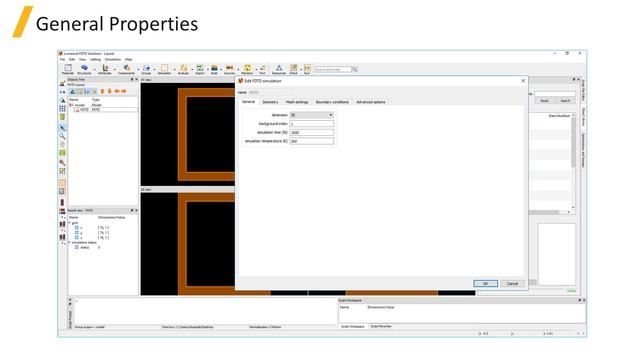The width and height of the screenshot is (640, 360).
Task: Click the right arrow in Objects Tree
Action: tap(124, 91)
